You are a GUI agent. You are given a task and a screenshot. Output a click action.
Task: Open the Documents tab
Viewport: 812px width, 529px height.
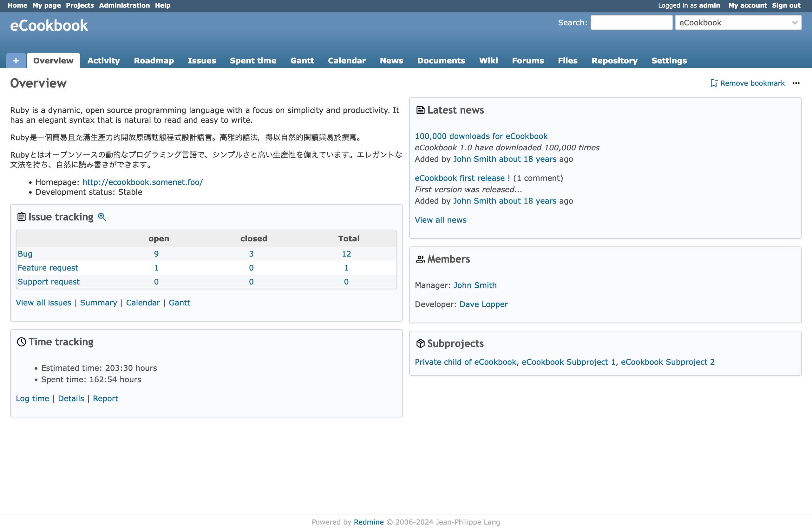pos(441,61)
